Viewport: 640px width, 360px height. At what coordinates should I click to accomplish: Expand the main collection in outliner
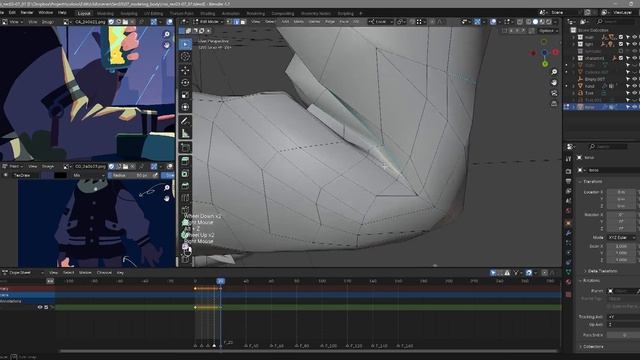[x=573, y=37]
